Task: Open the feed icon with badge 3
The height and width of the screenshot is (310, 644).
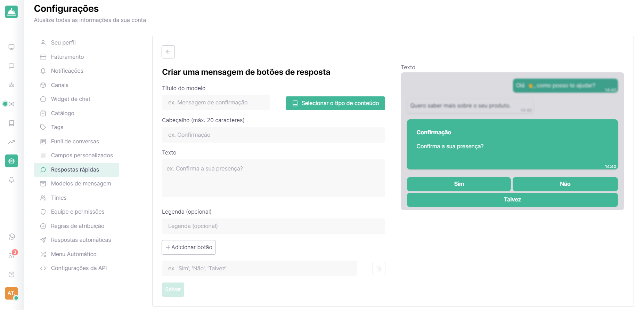Action: pos(11,255)
